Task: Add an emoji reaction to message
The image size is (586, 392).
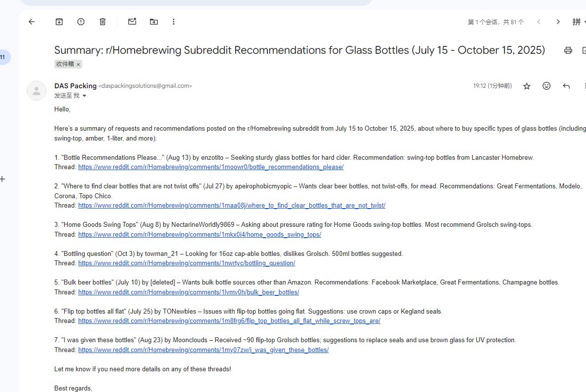Action: (547, 86)
